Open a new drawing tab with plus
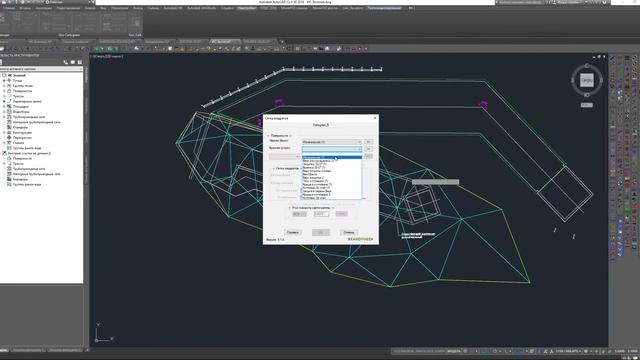 tap(282, 41)
